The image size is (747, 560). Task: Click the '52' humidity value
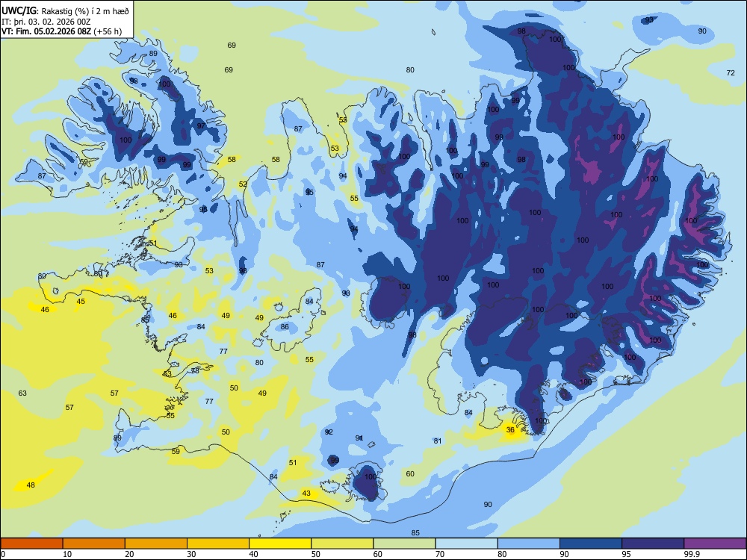click(x=243, y=184)
